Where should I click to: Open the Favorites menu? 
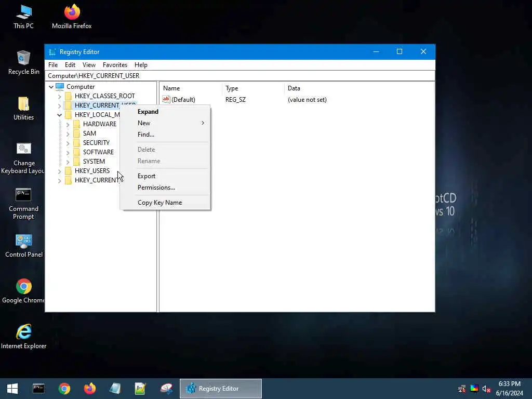click(x=115, y=65)
